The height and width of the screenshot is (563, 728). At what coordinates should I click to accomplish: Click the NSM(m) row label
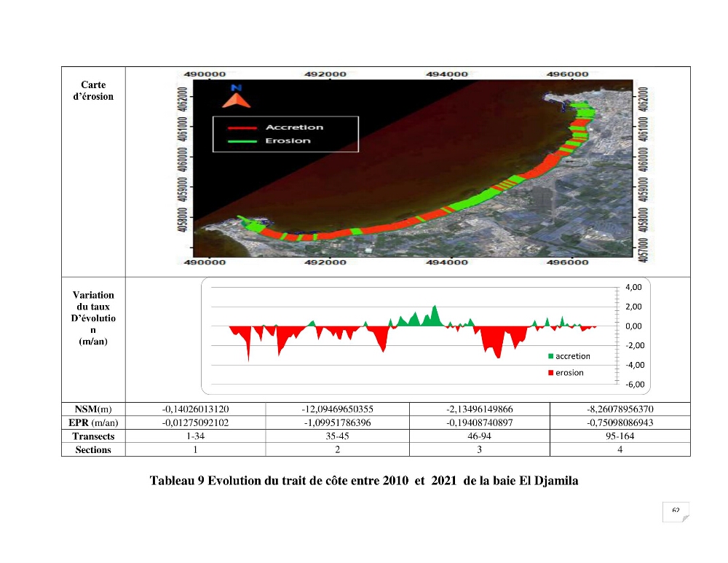93,409
